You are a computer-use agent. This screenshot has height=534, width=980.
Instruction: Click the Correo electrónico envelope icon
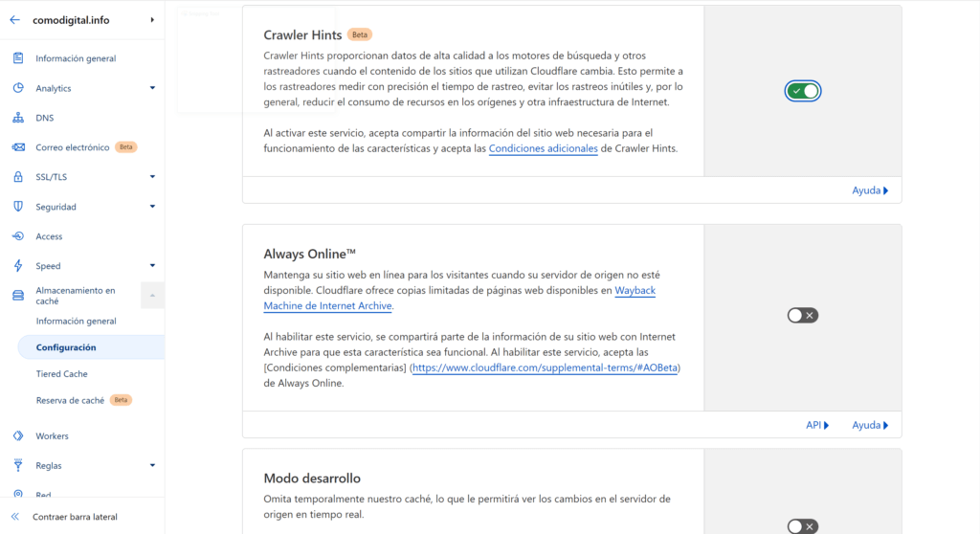(18, 147)
